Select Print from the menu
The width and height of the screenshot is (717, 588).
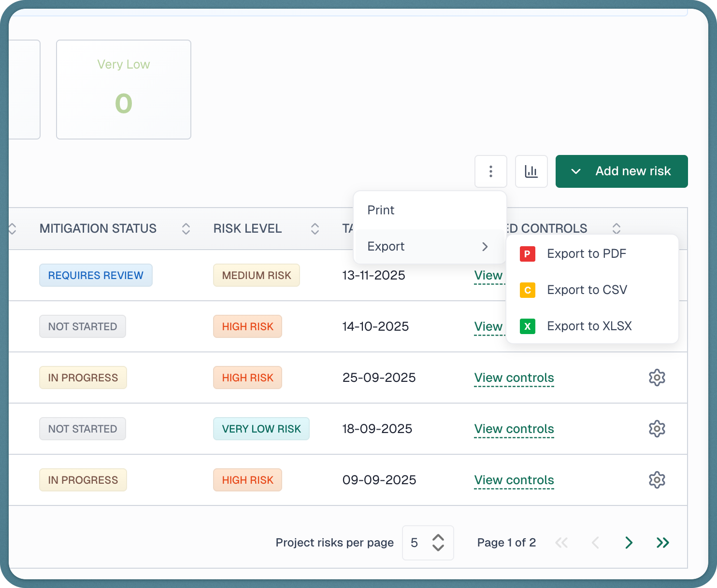[x=381, y=210]
